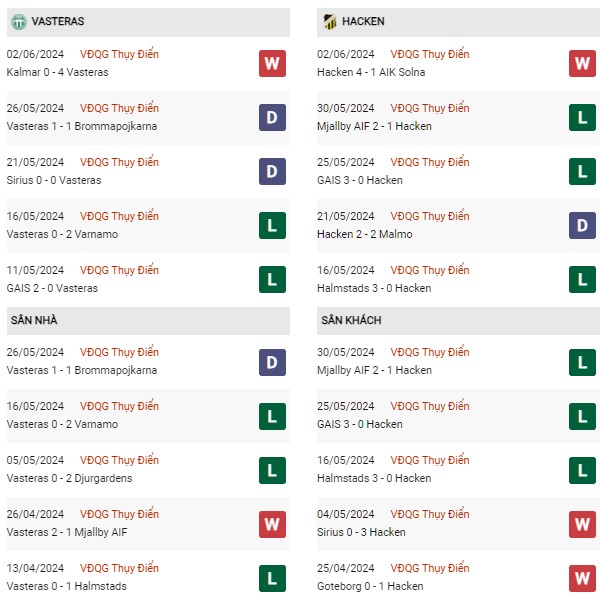Click the HACKEN team name header
The width and height of the screenshot is (600, 599).
pos(363,21)
